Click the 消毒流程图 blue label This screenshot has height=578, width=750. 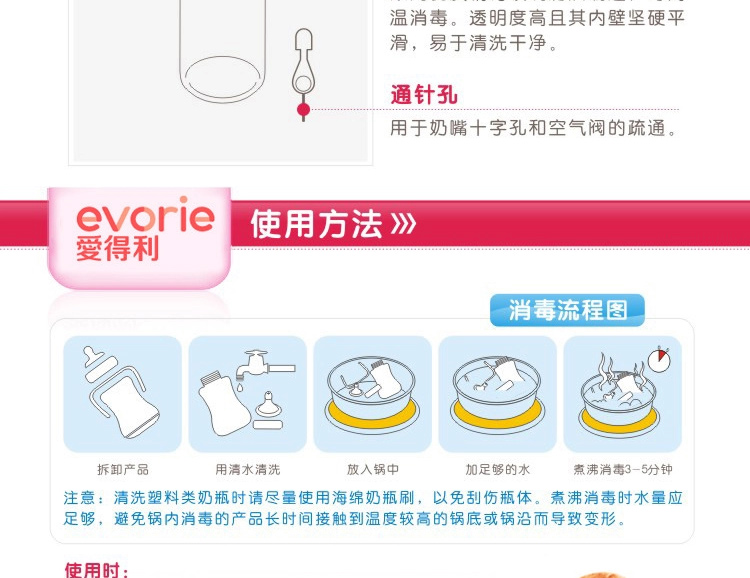[x=567, y=310]
